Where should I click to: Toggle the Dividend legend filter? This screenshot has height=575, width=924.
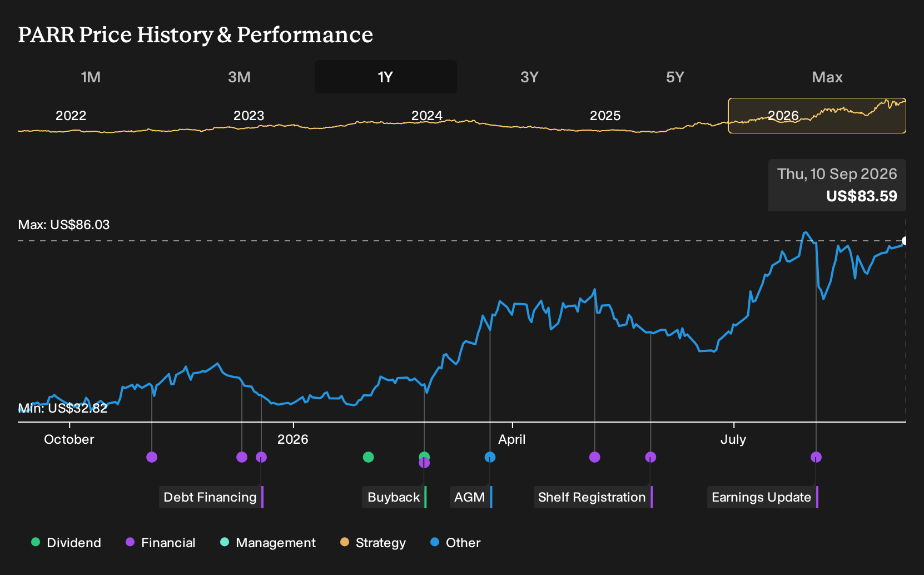[66, 543]
